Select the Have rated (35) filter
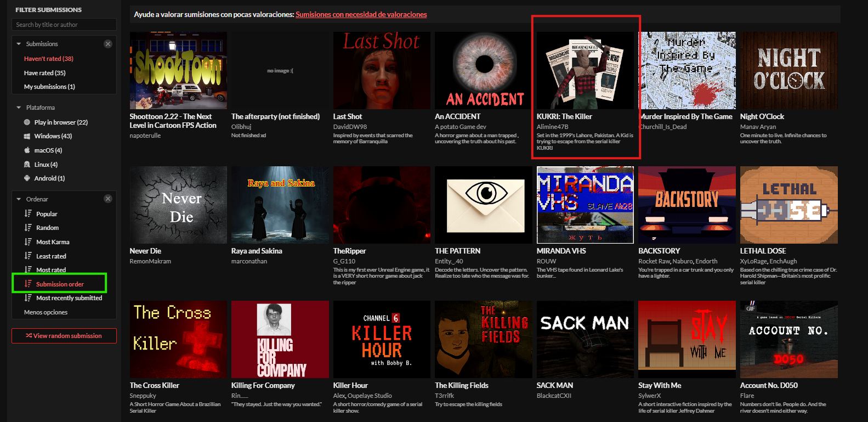The height and width of the screenshot is (422, 868). coord(45,73)
